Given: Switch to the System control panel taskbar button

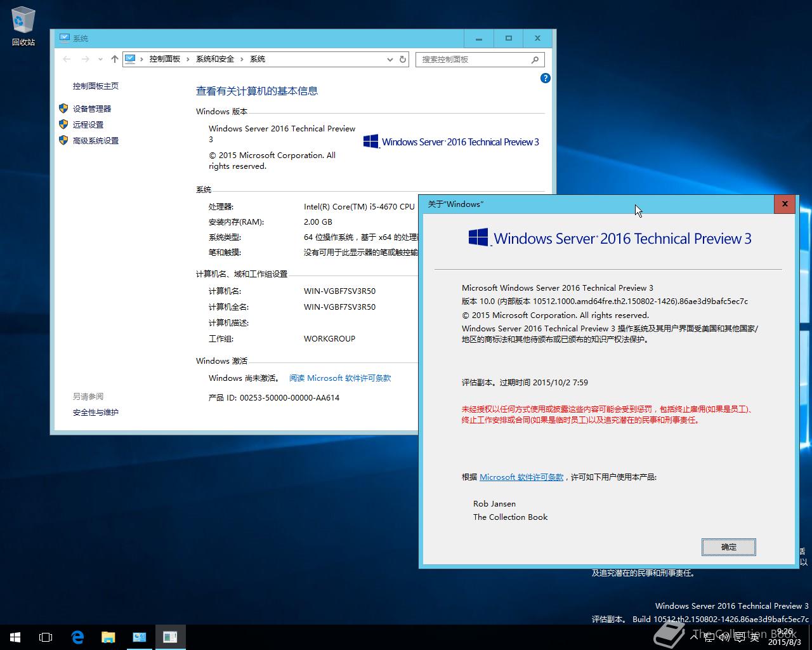Looking at the screenshot, I should (140, 637).
